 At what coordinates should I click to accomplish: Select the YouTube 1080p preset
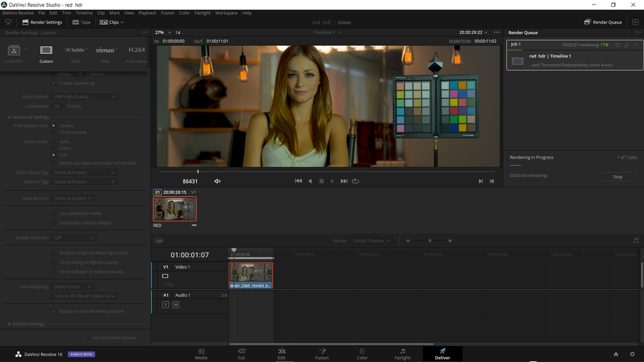75,54
